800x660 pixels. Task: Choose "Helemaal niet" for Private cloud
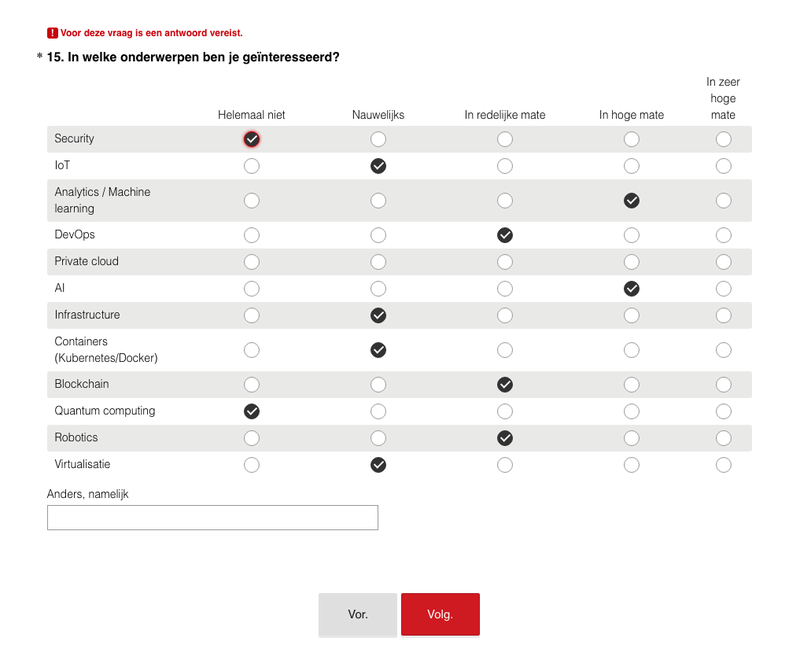pyautogui.click(x=251, y=262)
